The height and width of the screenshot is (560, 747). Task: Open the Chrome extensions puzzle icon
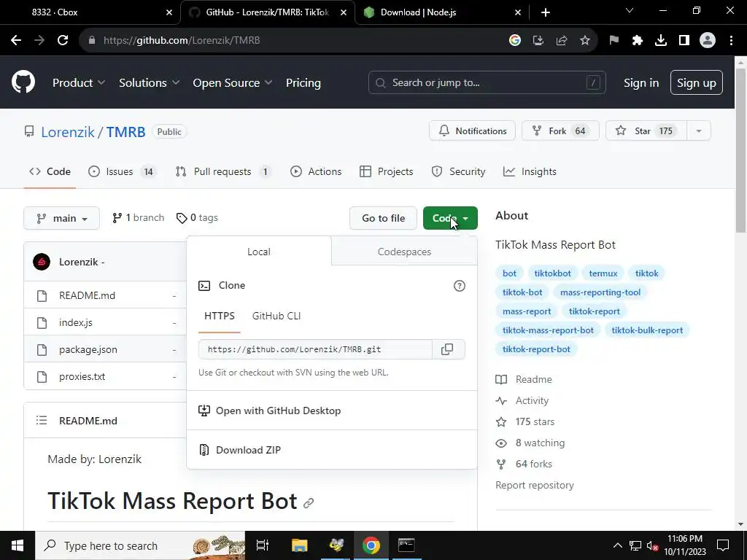click(x=638, y=41)
